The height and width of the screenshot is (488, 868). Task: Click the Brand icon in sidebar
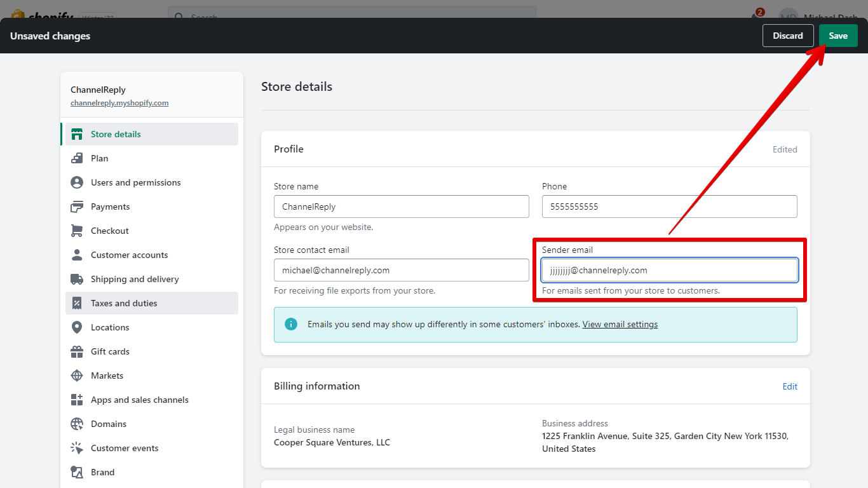(x=77, y=472)
